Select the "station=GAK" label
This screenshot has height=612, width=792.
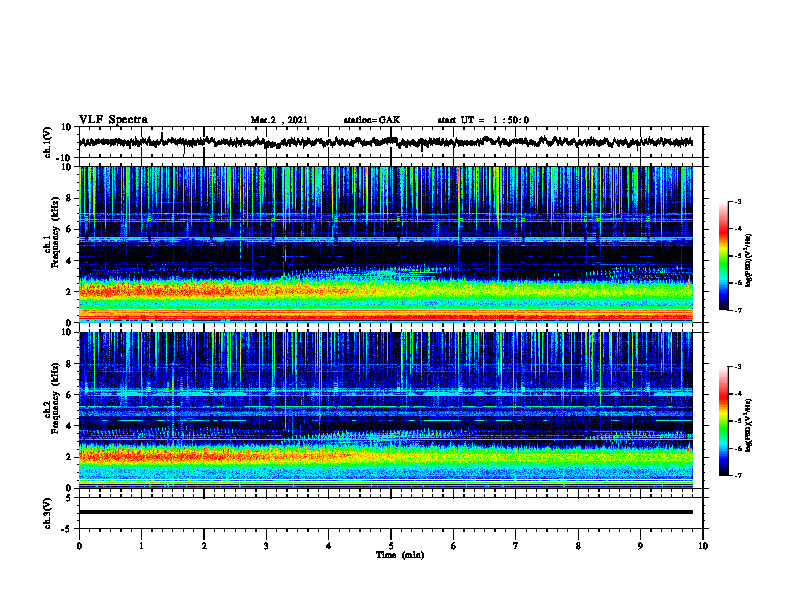(x=372, y=120)
